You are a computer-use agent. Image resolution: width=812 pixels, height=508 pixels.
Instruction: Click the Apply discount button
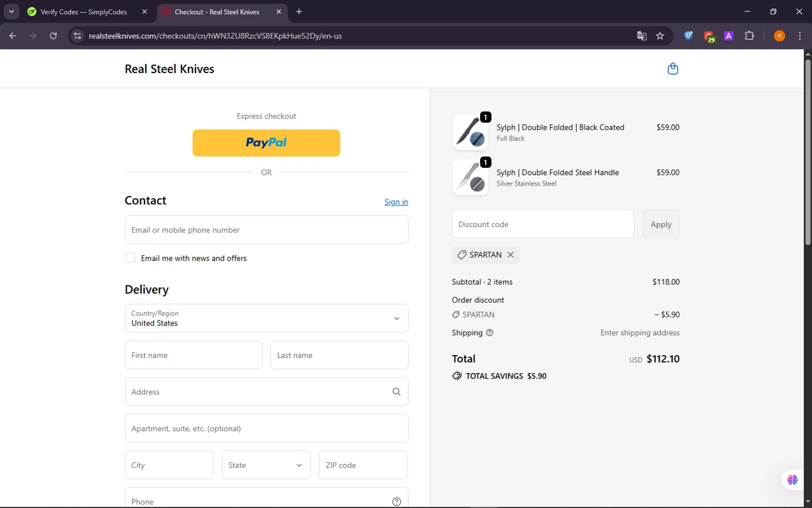[661, 224]
